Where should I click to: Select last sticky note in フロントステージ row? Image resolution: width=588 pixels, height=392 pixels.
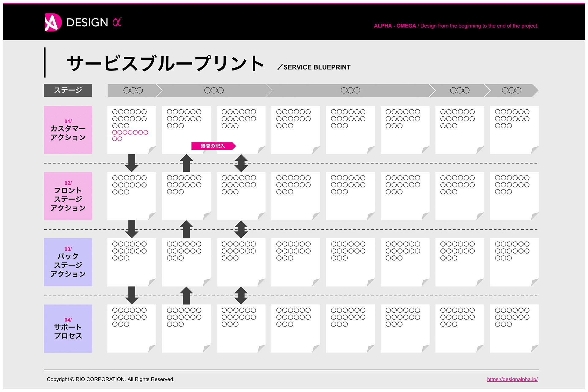point(514,196)
